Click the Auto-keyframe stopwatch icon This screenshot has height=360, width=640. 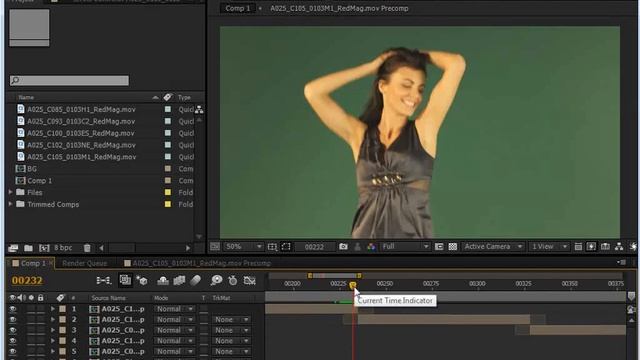click(x=233, y=280)
